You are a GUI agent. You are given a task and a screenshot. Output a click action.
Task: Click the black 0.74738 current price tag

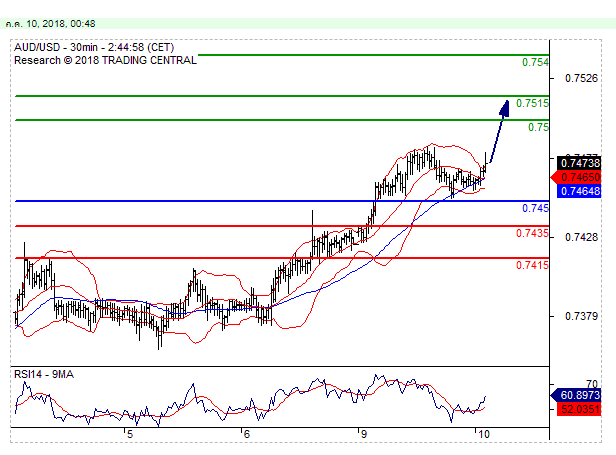pyautogui.click(x=579, y=163)
